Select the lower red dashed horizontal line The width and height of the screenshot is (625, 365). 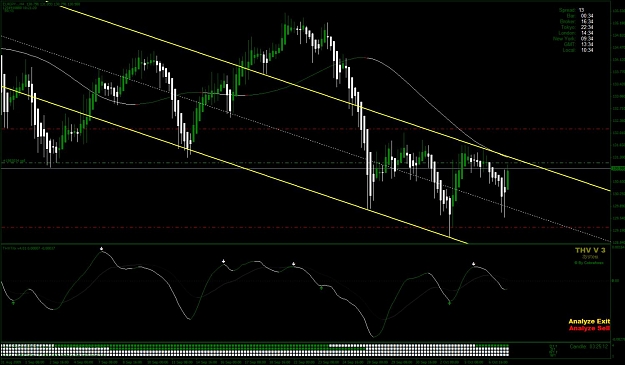(305, 228)
